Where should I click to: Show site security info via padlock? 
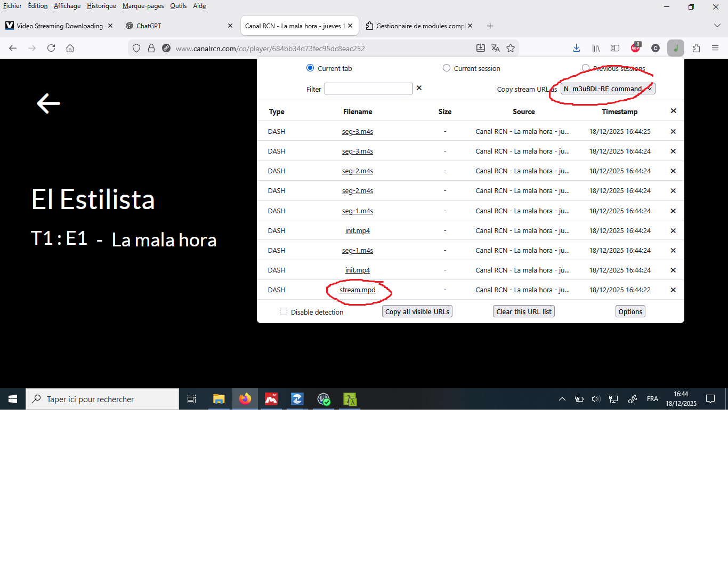coord(151,48)
